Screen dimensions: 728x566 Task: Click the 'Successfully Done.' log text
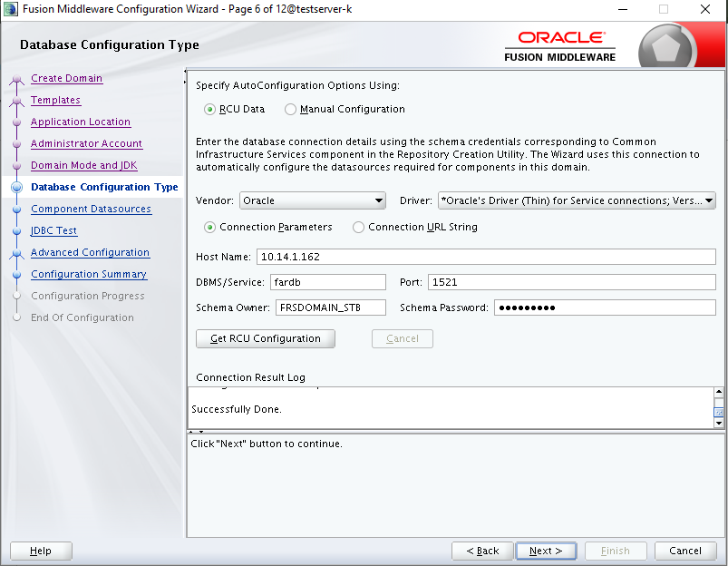(x=237, y=409)
